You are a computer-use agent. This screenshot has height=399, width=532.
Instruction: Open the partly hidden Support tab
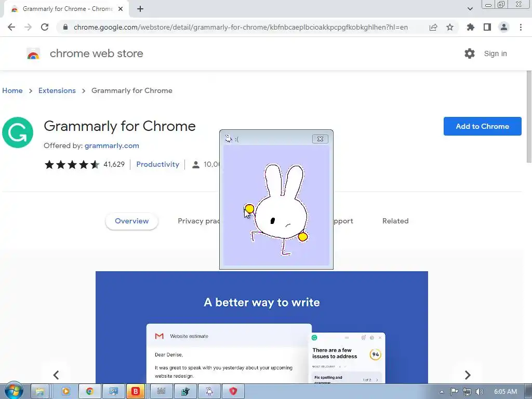click(343, 221)
